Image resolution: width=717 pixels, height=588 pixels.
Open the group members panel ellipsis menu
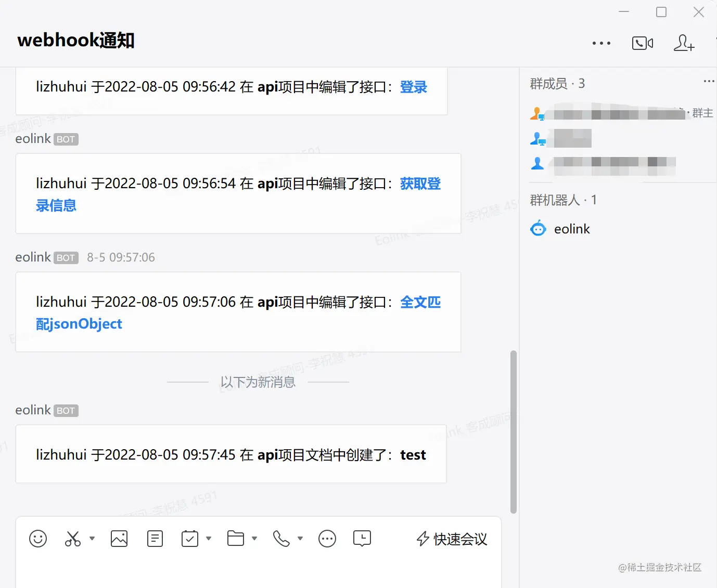click(x=709, y=81)
